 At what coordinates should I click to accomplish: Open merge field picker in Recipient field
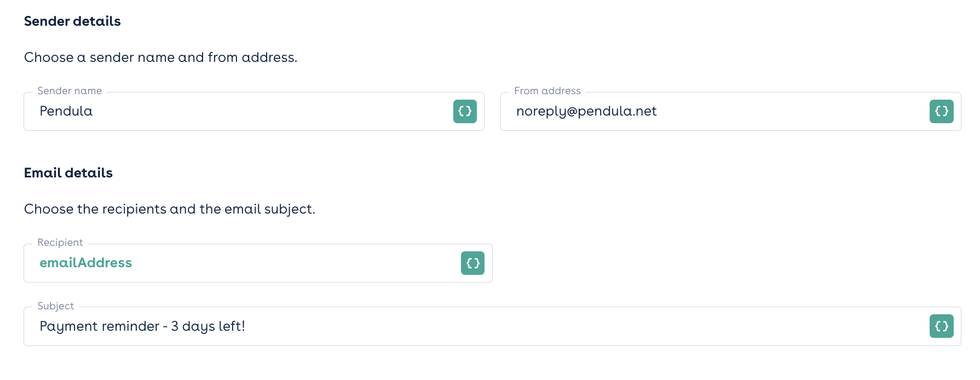coord(472,263)
